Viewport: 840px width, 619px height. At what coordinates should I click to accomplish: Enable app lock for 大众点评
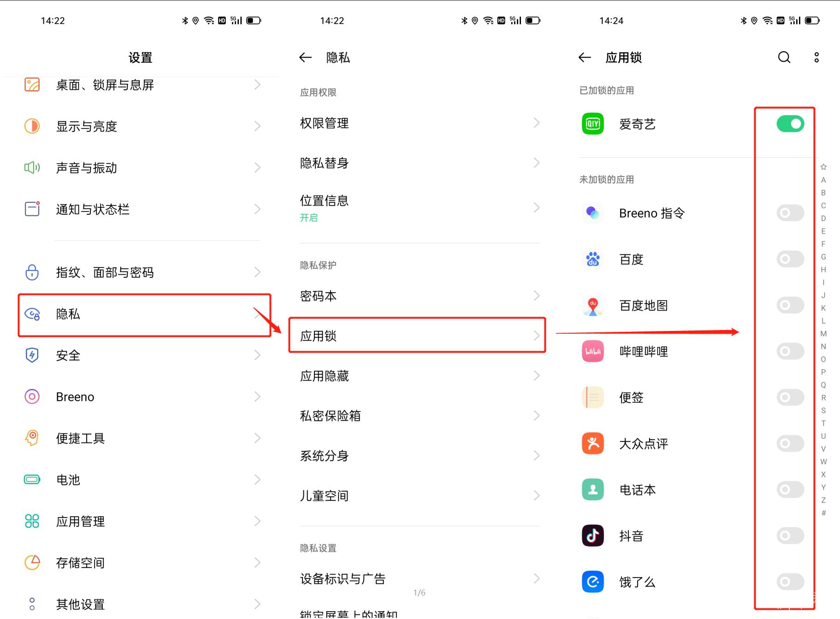click(790, 443)
